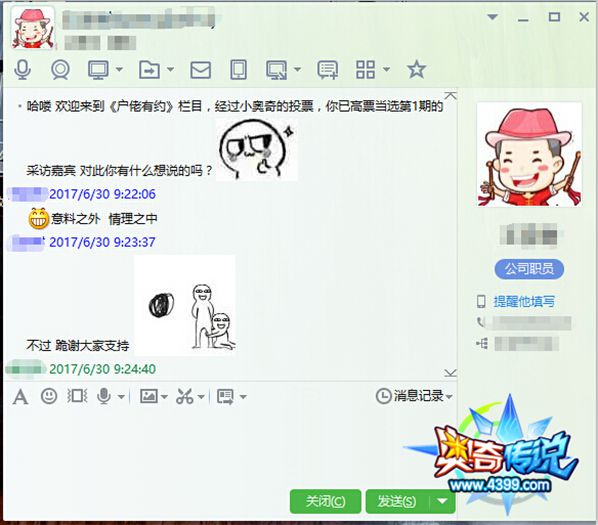598x525 pixels.
Task: Open the emoji smiley picker
Action: click(x=49, y=396)
